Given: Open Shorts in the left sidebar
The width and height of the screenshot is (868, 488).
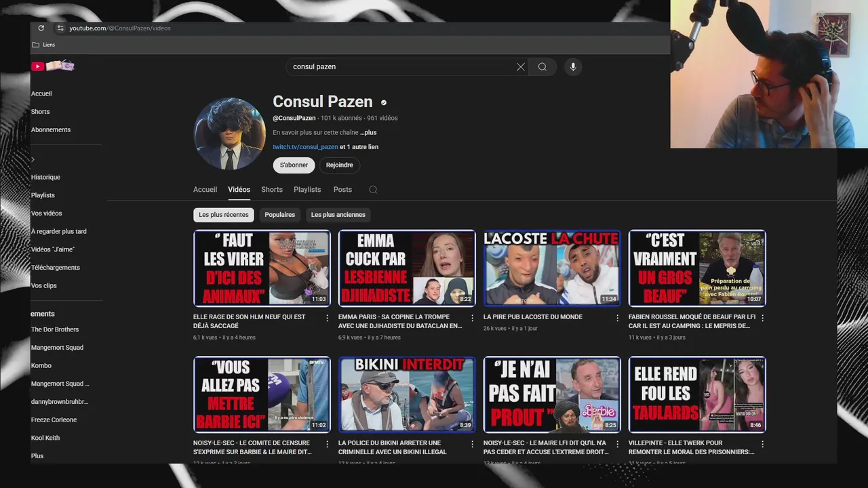Looking at the screenshot, I should click(x=40, y=112).
